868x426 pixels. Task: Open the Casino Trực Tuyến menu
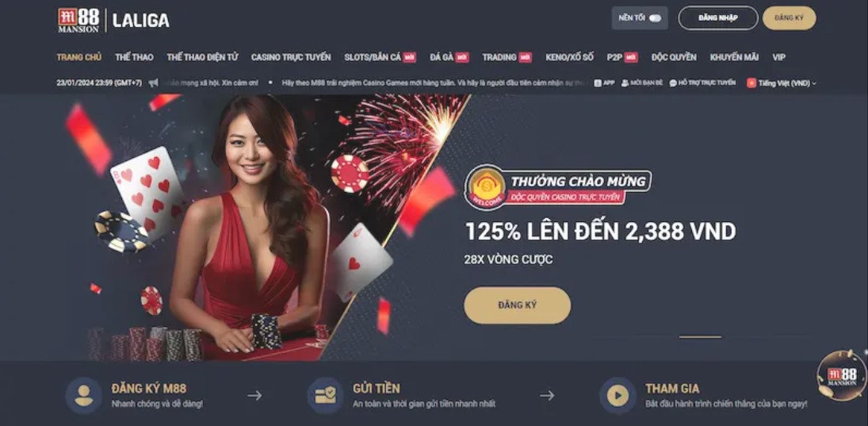[x=291, y=57]
